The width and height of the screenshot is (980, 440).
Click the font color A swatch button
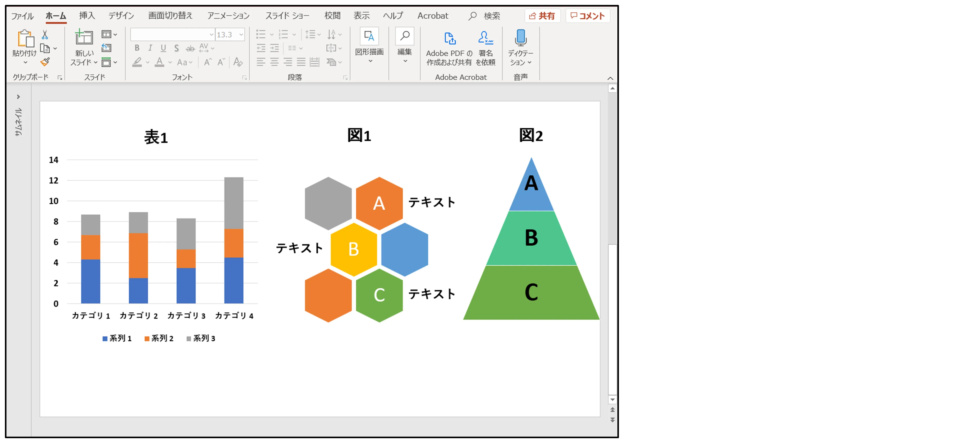[x=159, y=62]
